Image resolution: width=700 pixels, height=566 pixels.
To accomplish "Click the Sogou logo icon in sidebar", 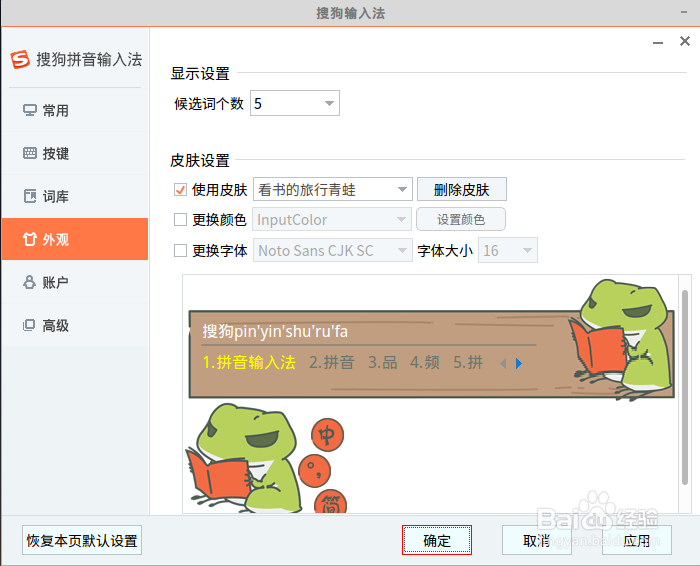I will pyautogui.click(x=20, y=59).
